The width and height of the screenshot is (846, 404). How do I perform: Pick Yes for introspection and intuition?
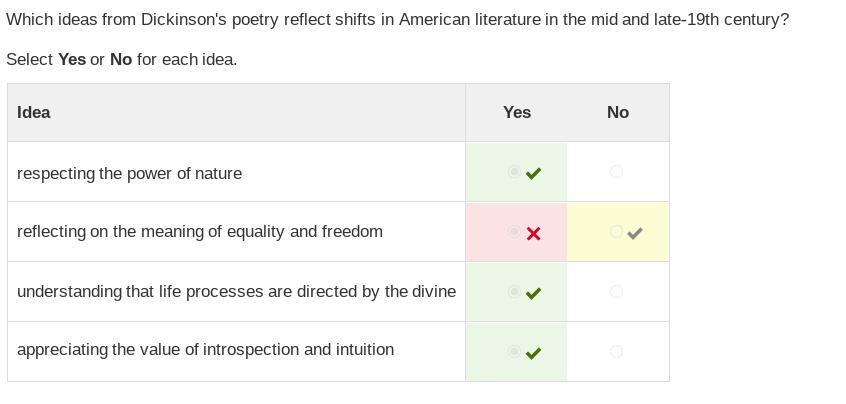point(514,352)
